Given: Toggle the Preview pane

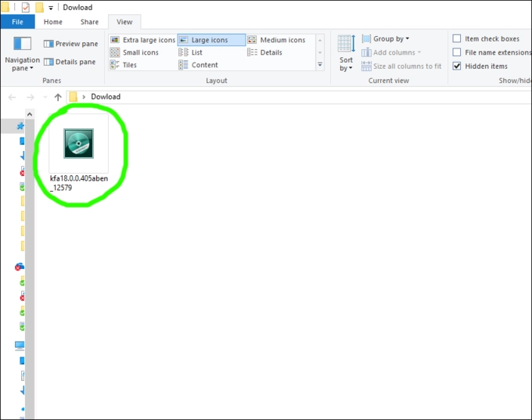Looking at the screenshot, I should click(70, 44).
